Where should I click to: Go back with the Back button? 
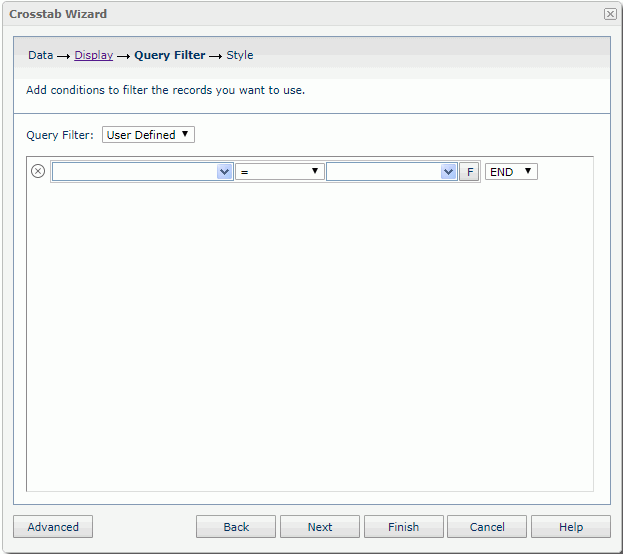click(x=236, y=527)
